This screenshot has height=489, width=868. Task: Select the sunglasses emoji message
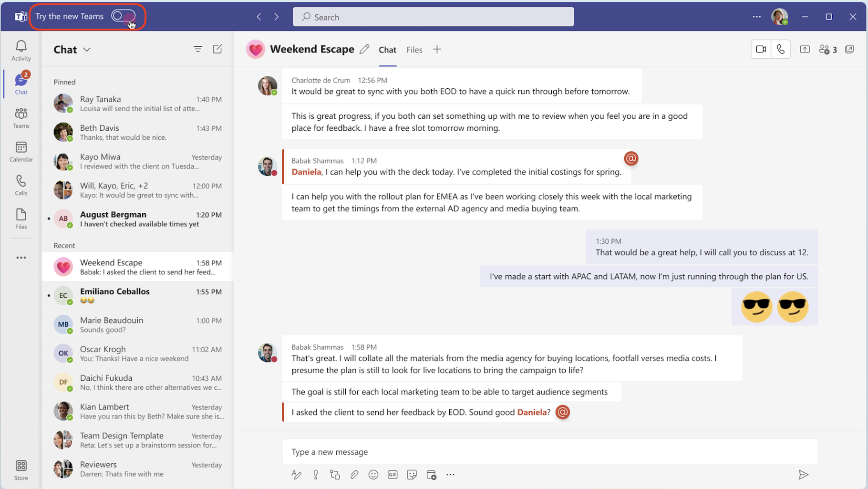pyautogui.click(x=775, y=307)
